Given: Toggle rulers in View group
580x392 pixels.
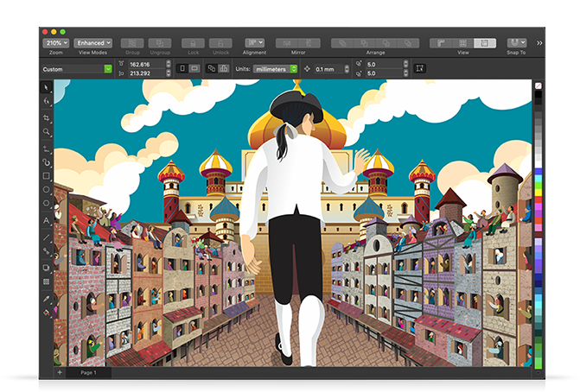Looking at the screenshot, I should [441, 43].
